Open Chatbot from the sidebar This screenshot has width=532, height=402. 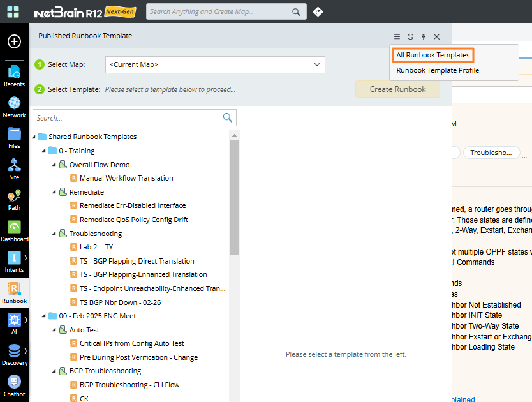click(14, 386)
